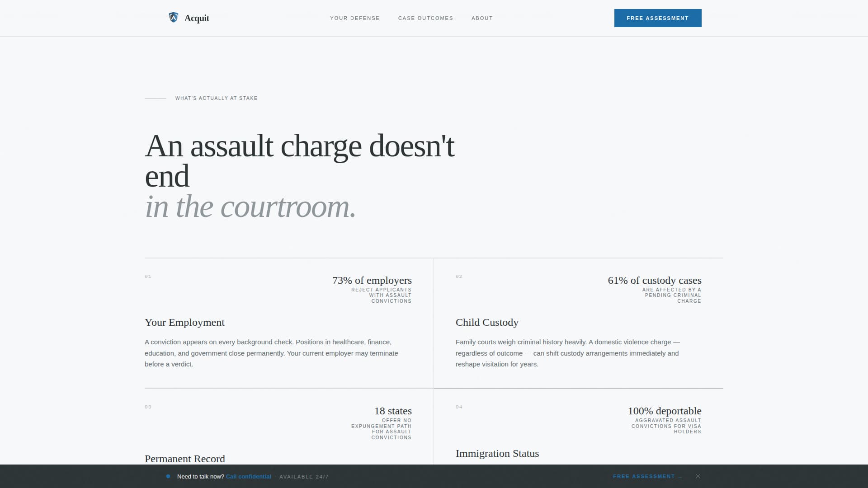
Task: Click the WHAT'S ACTUALLY AT STAKE label
Action: click(x=216, y=98)
